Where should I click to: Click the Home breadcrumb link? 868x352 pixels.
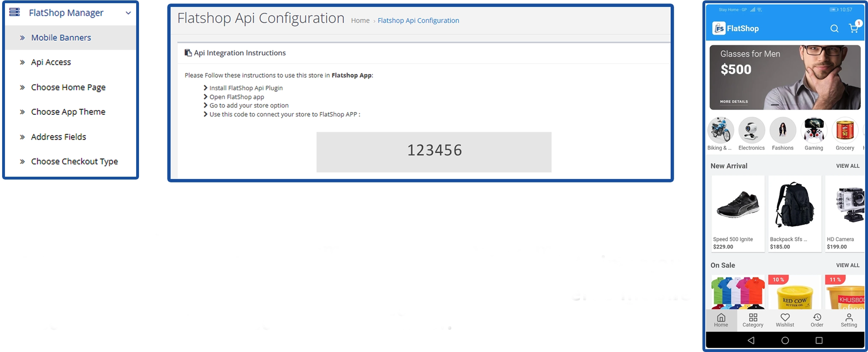point(360,21)
